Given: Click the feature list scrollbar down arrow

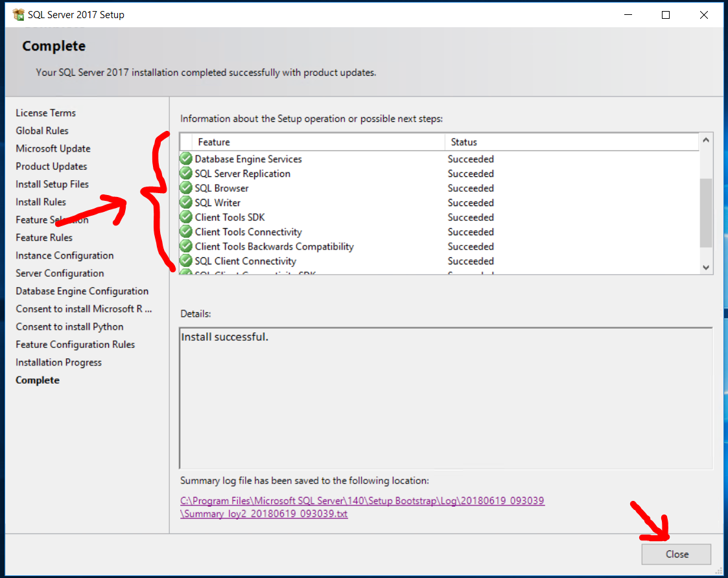Looking at the screenshot, I should (706, 268).
